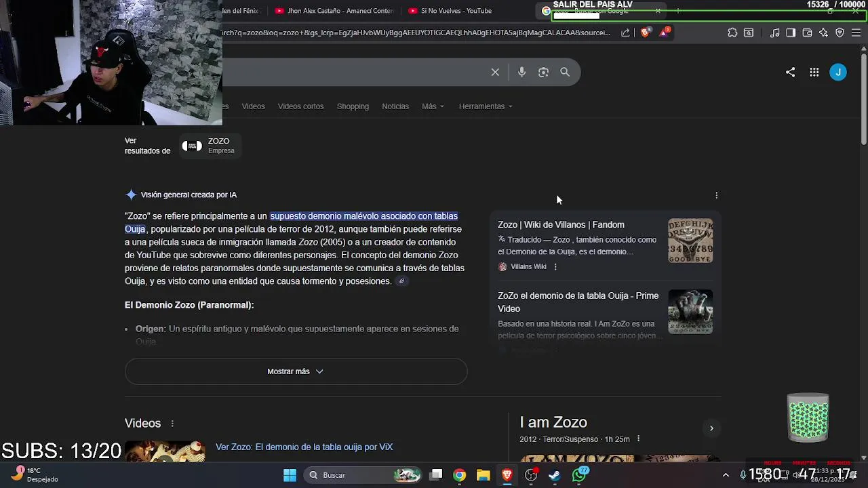Open Brave Leo AI sparkle icon

pos(823,33)
